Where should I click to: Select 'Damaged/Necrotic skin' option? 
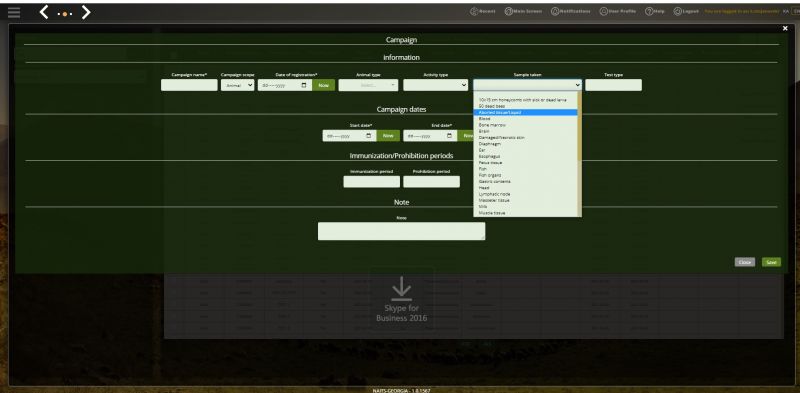point(526,137)
